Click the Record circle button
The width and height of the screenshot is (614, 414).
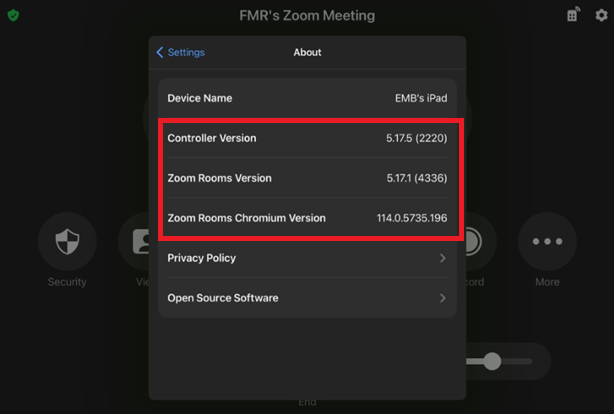[x=481, y=241]
